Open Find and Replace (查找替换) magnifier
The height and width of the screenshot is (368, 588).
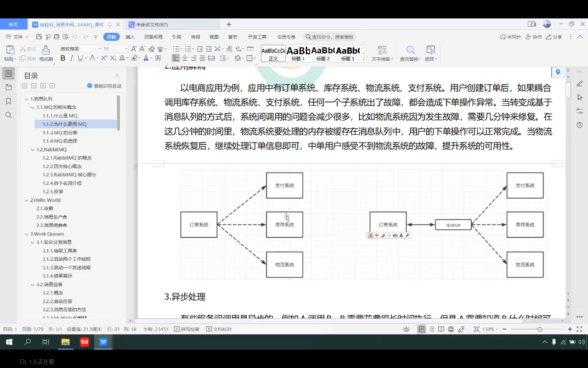pyautogui.click(x=410, y=50)
